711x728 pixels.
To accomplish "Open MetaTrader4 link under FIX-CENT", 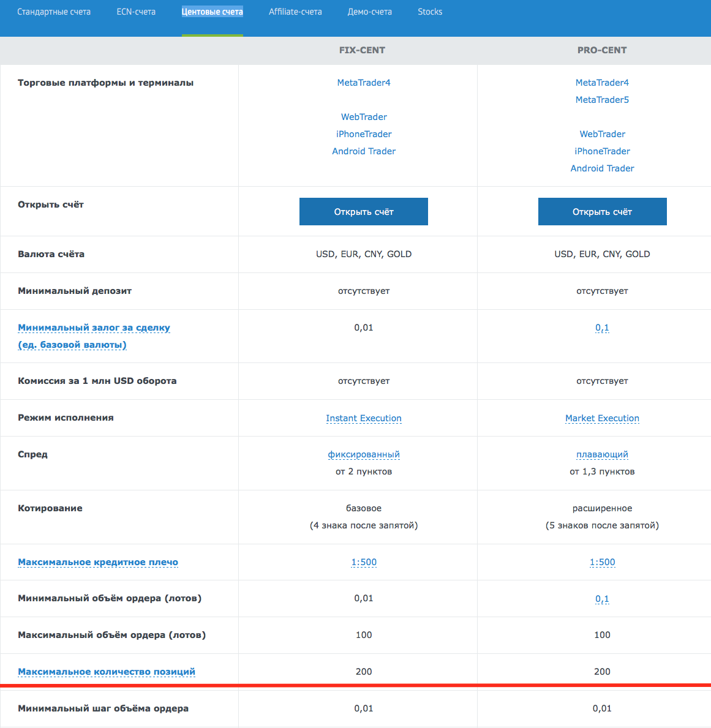I will coord(364,83).
